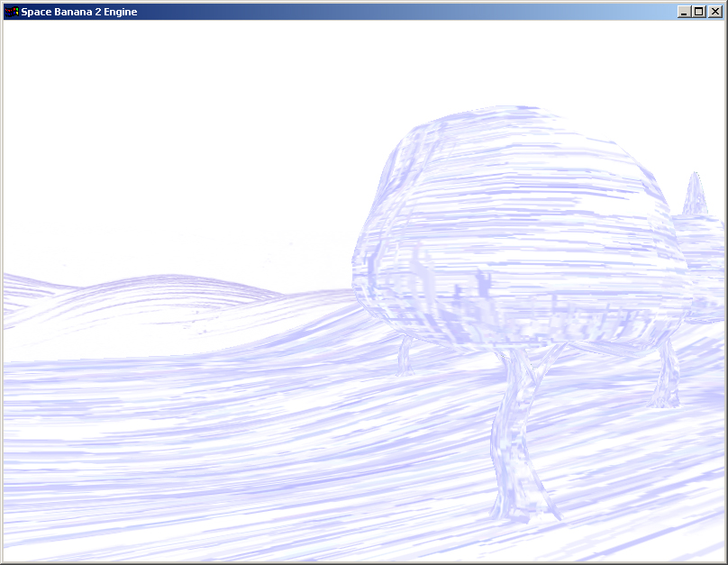This screenshot has height=565, width=728.
Task: Minimize the Space Banana 2 Engine window
Action: (684, 12)
